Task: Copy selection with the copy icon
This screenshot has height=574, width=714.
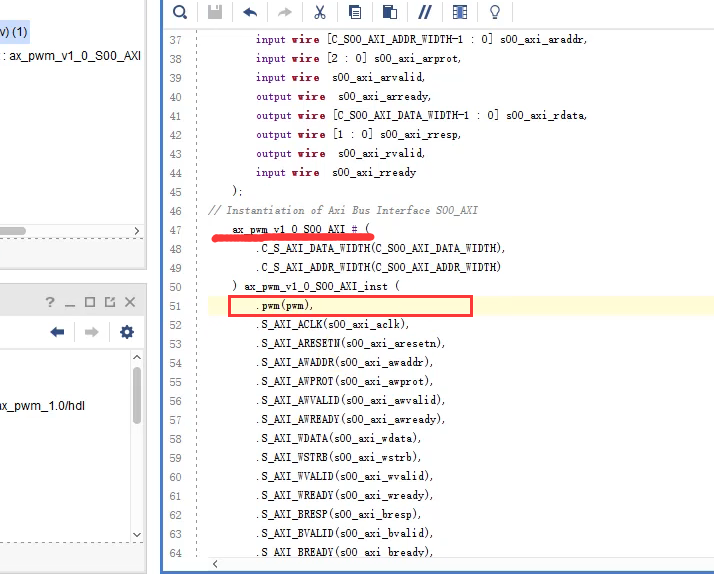Action: pyautogui.click(x=355, y=12)
